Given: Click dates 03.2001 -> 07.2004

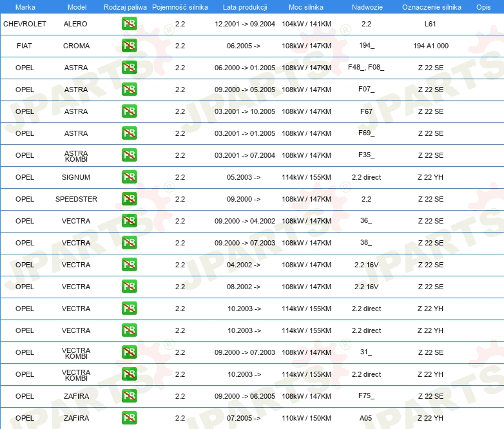Looking at the screenshot, I should pos(245,155).
